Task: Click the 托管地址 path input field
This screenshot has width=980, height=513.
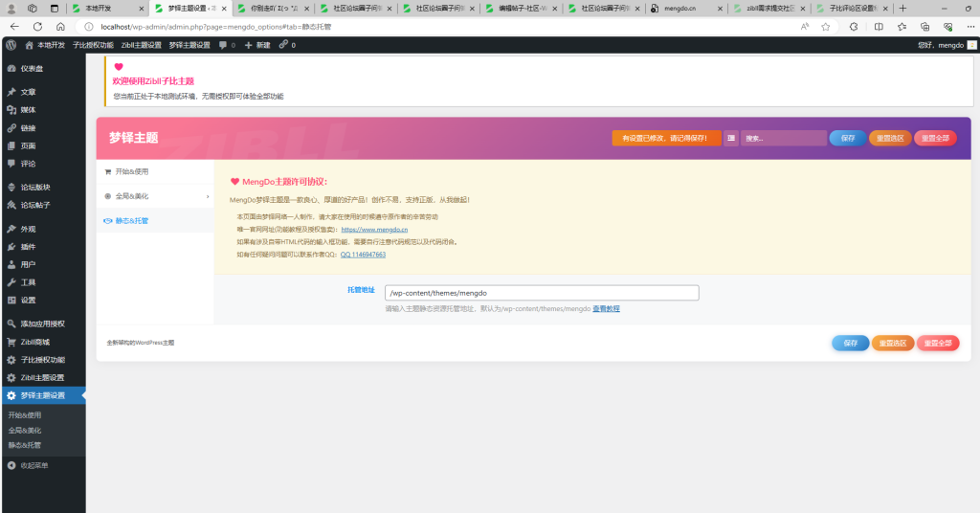Action: tap(541, 293)
